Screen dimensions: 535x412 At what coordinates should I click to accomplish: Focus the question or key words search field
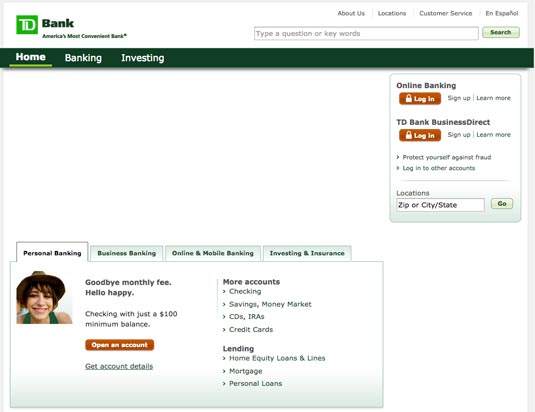click(366, 33)
